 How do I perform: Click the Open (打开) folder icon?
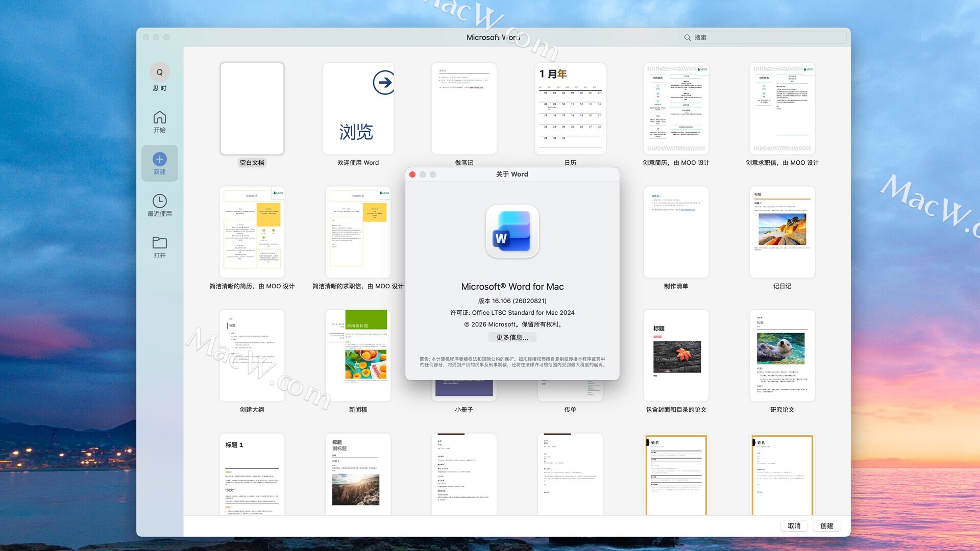point(159,242)
